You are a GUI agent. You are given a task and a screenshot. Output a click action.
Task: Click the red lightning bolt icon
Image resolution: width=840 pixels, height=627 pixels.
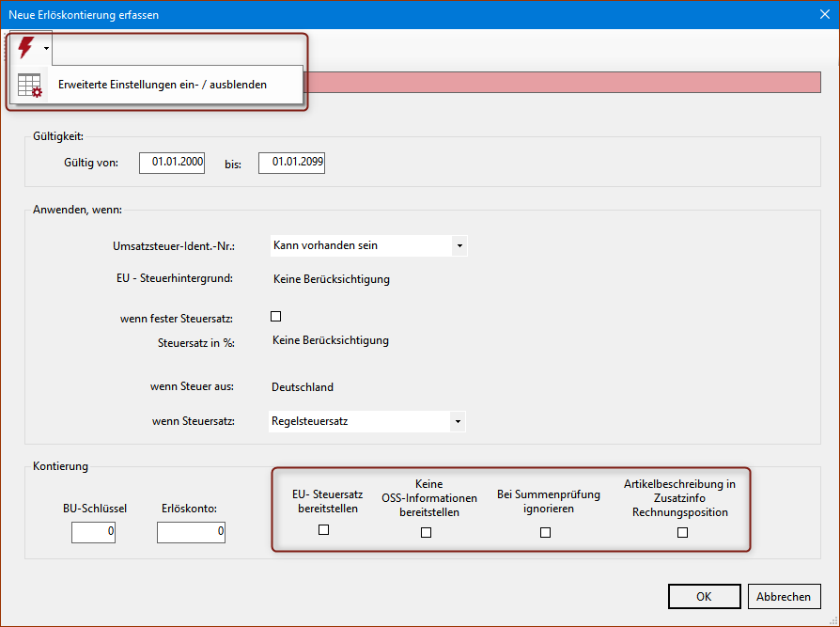click(25, 47)
